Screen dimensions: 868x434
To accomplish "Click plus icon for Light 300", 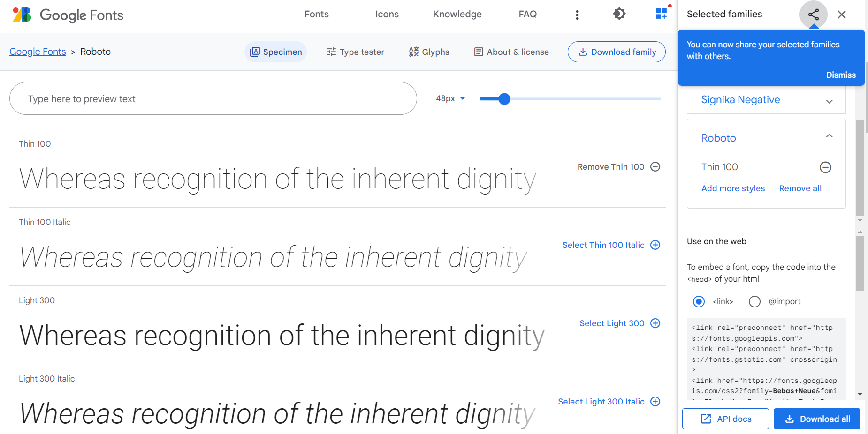I will coord(655,323).
